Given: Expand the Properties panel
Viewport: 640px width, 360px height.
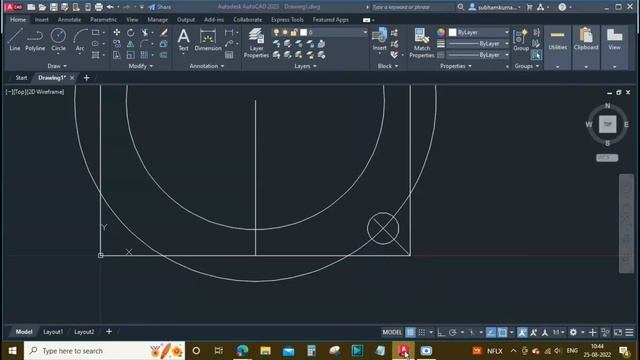Looking at the screenshot, I should [x=456, y=66].
